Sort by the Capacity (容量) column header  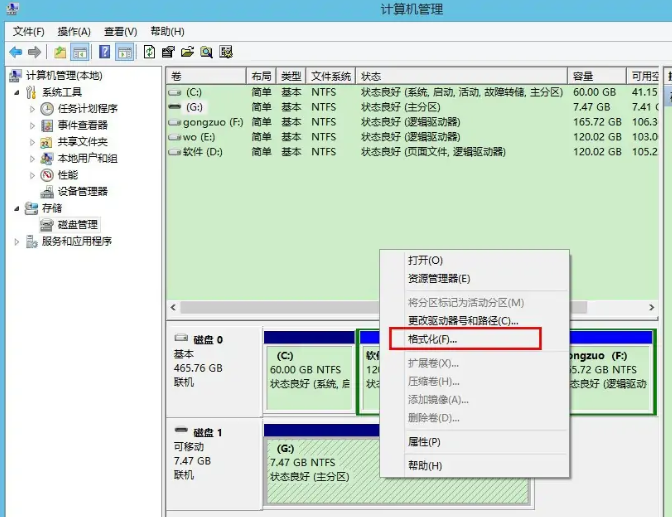(x=583, y=76)
